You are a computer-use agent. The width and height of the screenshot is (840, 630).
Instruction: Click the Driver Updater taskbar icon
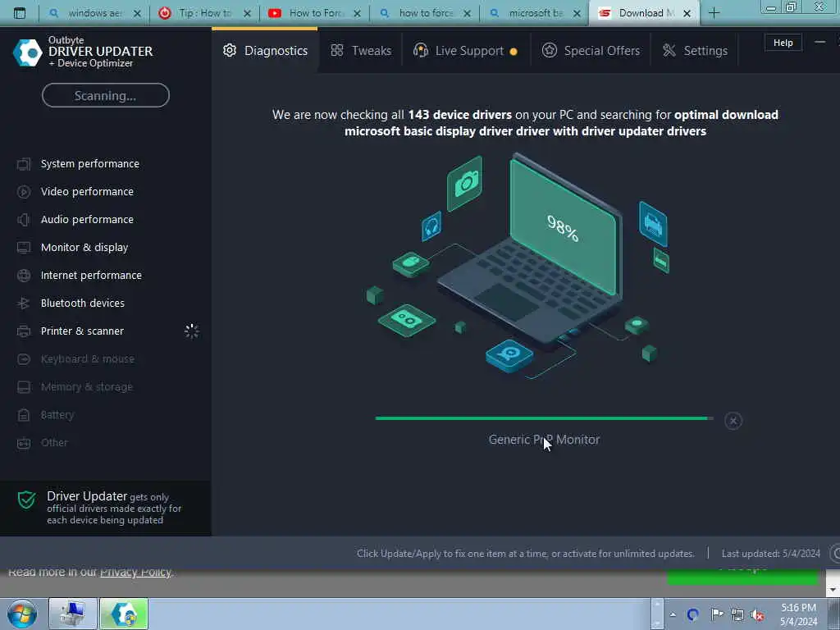tap(124, 614)
